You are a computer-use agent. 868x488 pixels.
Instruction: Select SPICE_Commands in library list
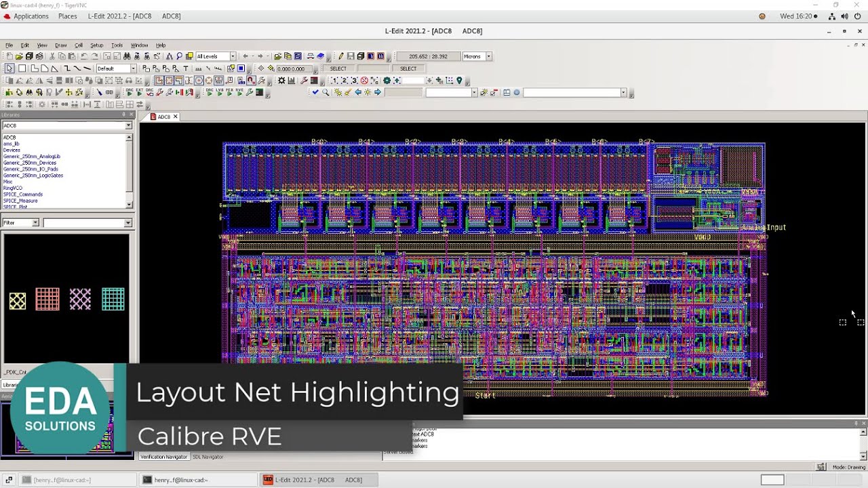coord(23,195)
